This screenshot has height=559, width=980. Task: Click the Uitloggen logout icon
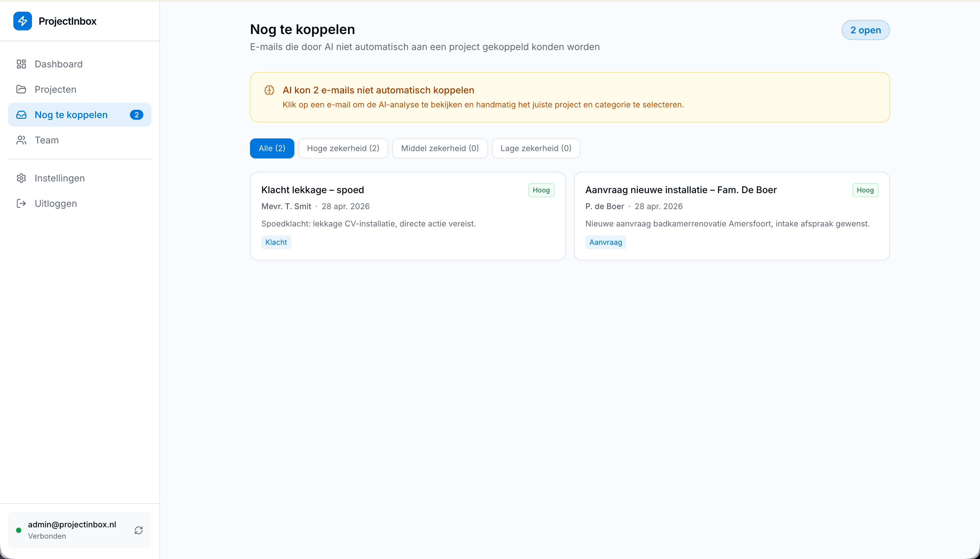pos(21,203)
